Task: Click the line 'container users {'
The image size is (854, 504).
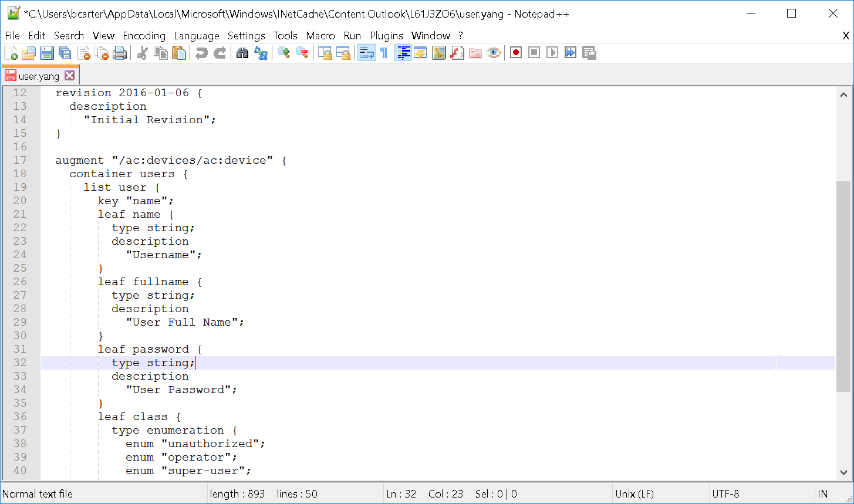Action: 129,174
